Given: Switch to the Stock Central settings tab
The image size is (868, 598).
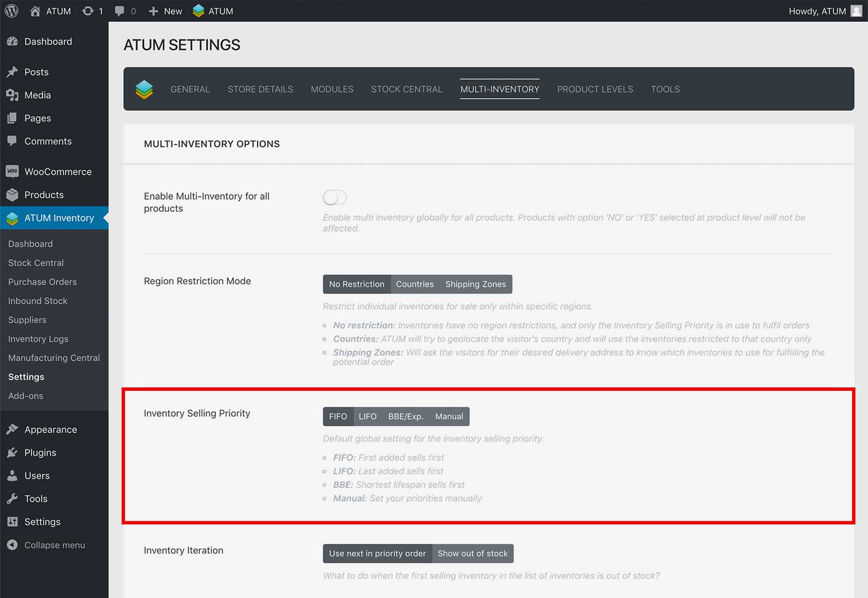Looking at the screenshot, I should pyautogui.click(x=407, y=89).
